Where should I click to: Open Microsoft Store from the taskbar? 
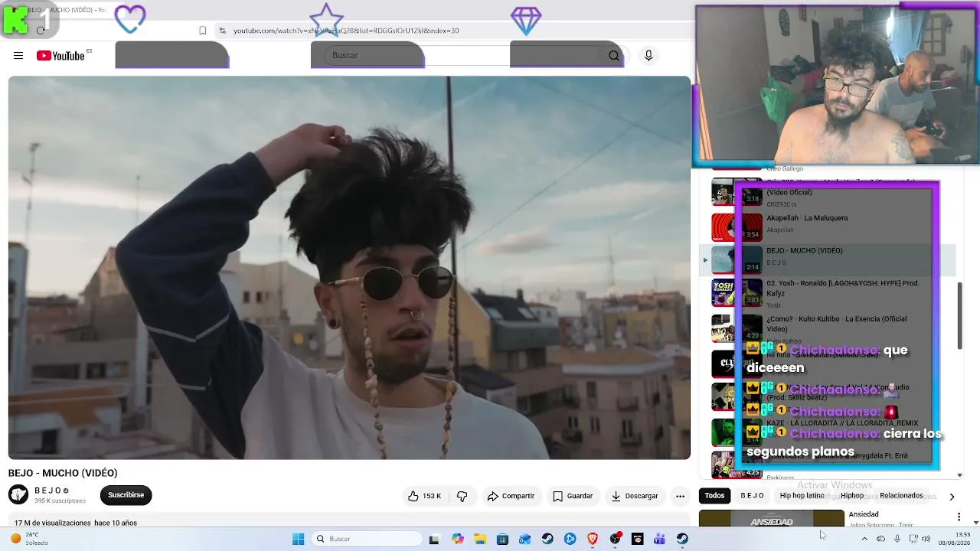pyautogui.click(x=502, y=539)
